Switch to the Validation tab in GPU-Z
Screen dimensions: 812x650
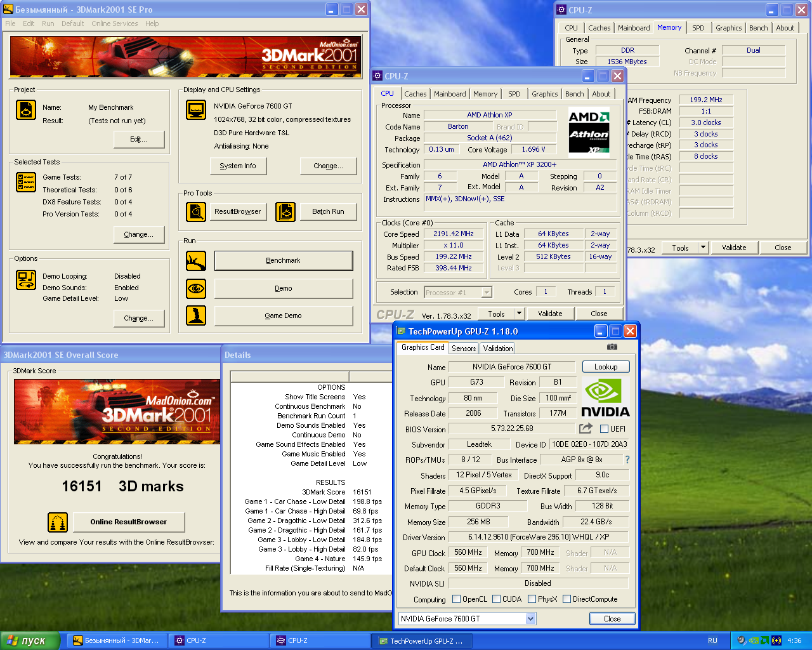click(498, 348)
